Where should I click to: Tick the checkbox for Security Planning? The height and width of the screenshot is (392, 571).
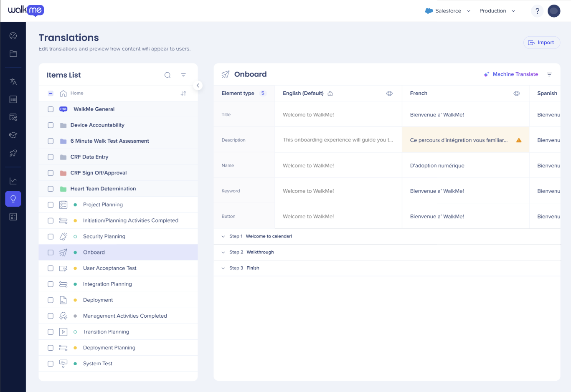pyautogui.click(x=51, y=237)
